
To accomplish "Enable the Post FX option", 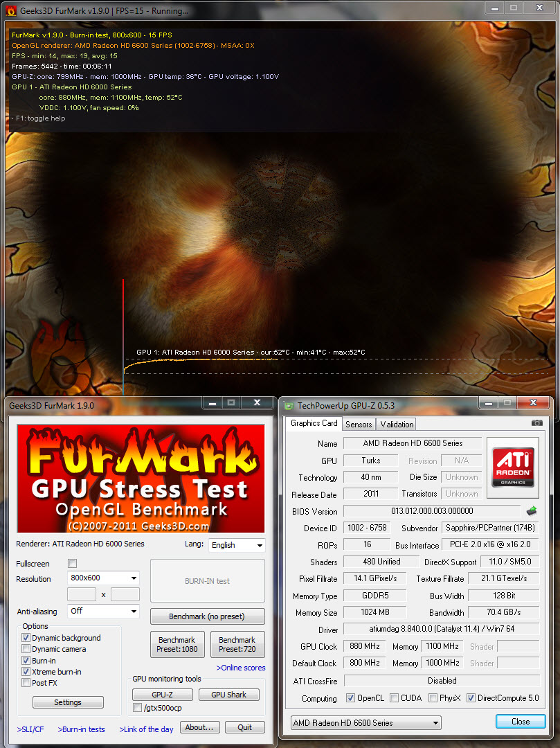I will [26, 683].
